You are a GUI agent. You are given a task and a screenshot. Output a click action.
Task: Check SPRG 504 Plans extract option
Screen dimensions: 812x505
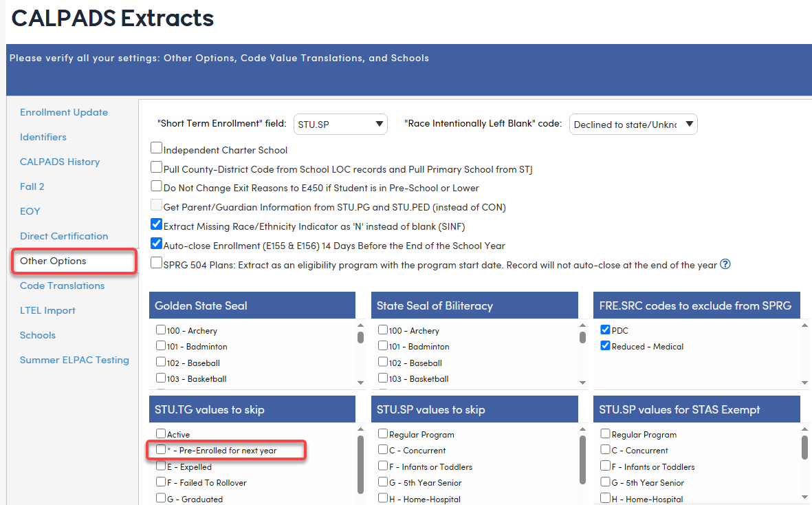tap(156, 263)
